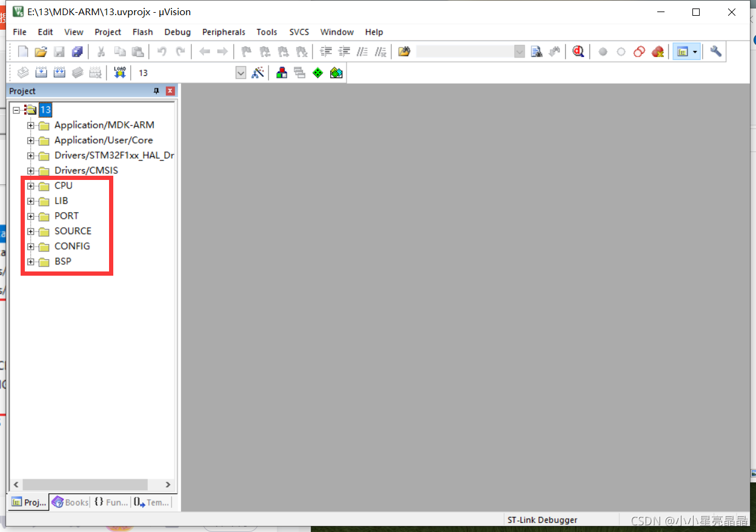Click Manage Run-Time Environment green diamond
This screenshot has height=532, width=756.
point(318,73)
